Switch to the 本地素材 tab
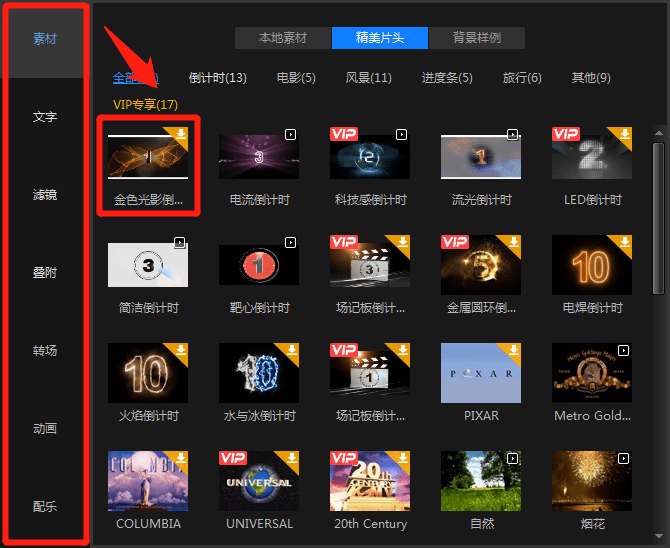 click(x=283, y=38)
